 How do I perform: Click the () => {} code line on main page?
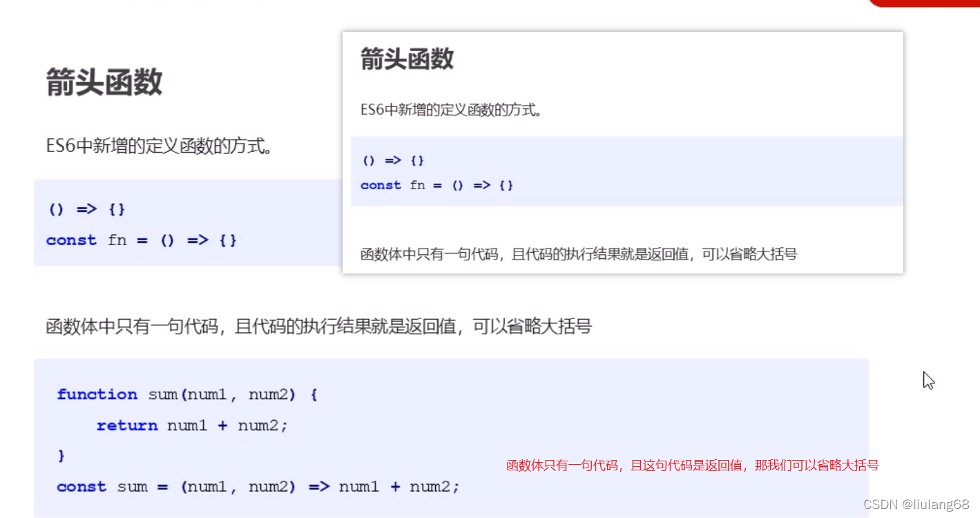click(86, 209)
